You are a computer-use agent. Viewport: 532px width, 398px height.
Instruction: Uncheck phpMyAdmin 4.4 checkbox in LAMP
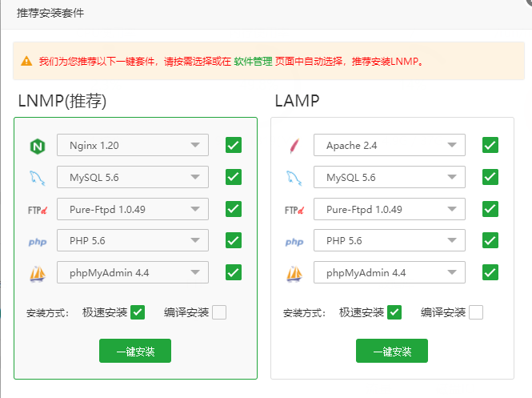(490, 272)
